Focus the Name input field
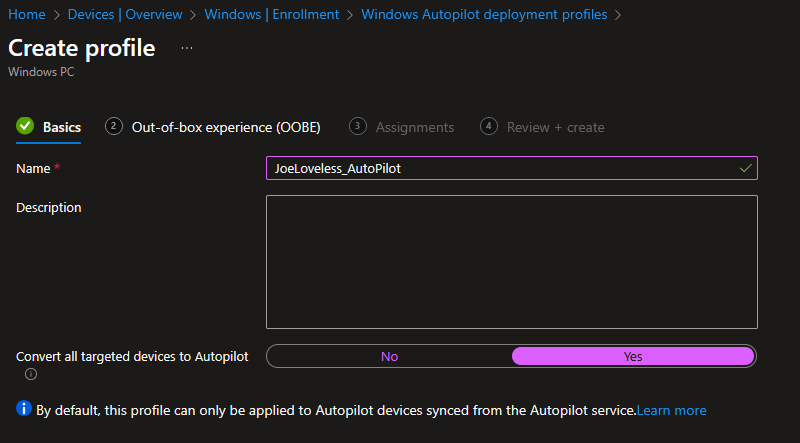The height and width of the screenshot is (443, 800). coord(512,168)
